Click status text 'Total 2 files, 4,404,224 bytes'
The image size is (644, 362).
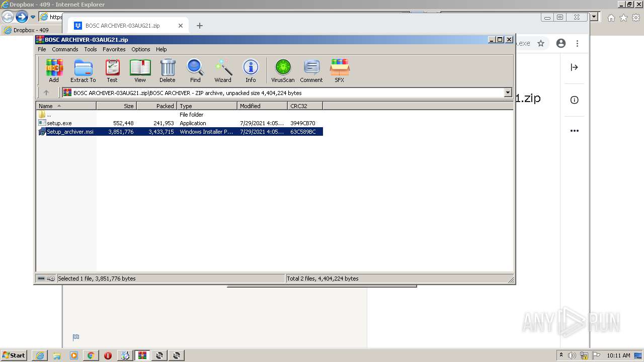(323, 278)
